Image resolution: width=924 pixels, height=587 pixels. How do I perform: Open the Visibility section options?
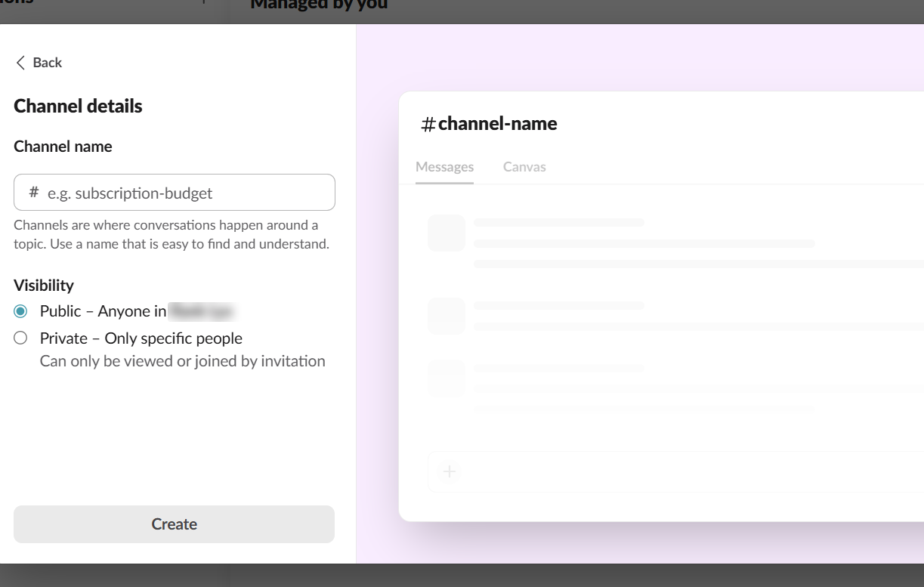[43, 286]
